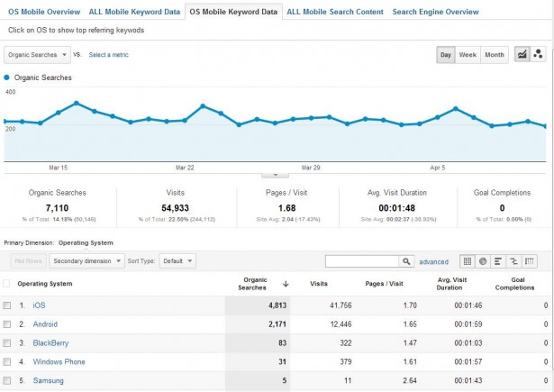Viewport: 554px width, 392px height.
Task: Click the Android visits value 12,446
Action: [x=341, y=324]
